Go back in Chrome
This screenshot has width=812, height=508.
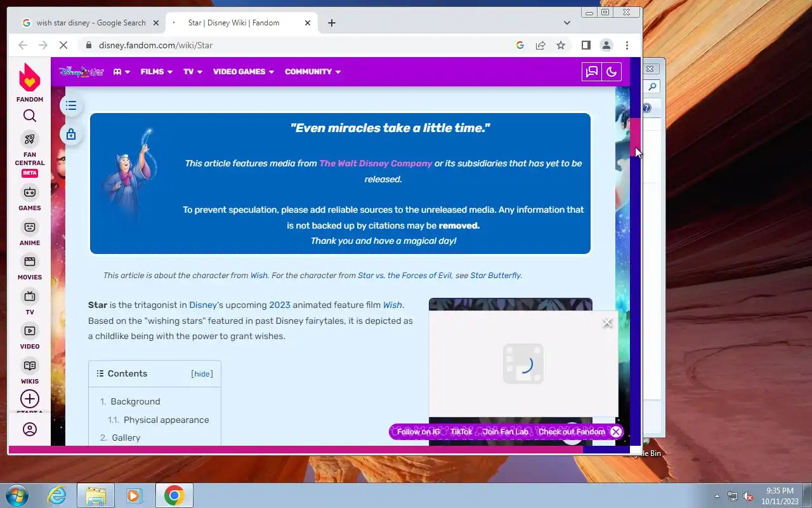23,45
